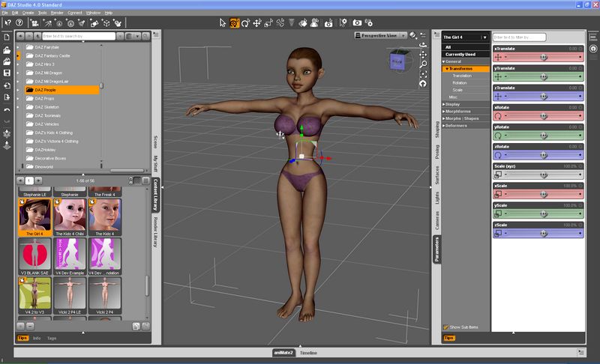
Task: Select the Scale tool in top toolbar
Action: click(268, 23)
